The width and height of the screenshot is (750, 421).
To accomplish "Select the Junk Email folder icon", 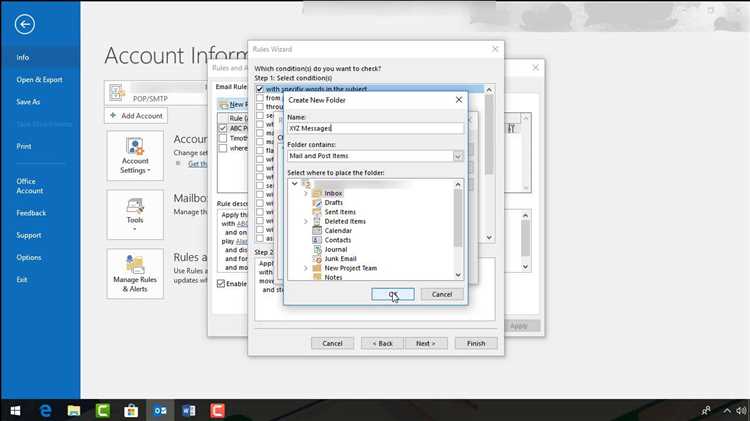I will pyautogui.click(x=317, y=259).
